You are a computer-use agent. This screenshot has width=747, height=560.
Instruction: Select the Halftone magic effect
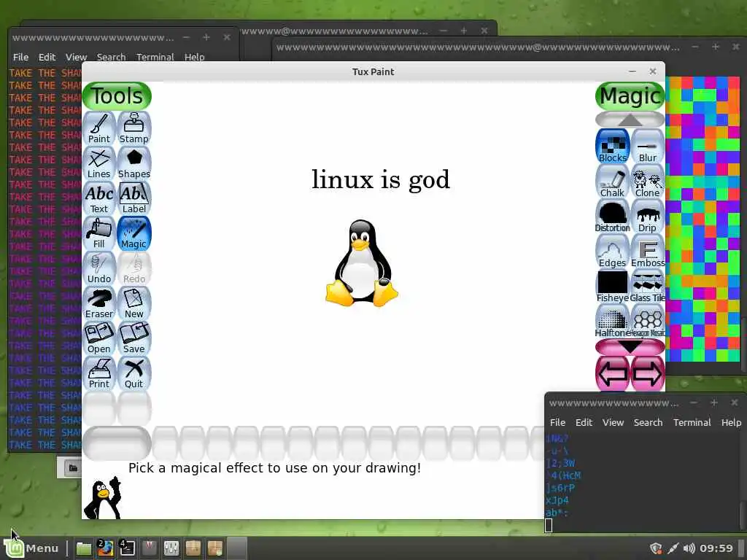[613, 322]
